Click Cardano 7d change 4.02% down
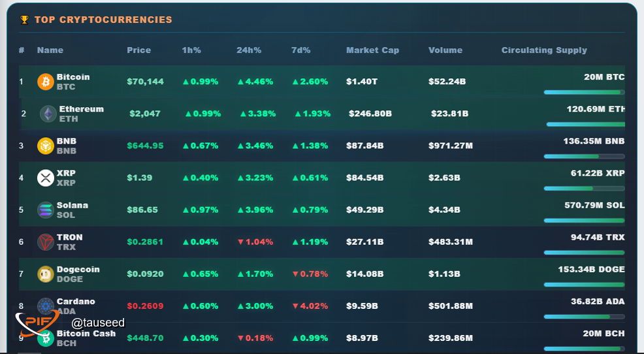Viewport: 644px width, 354px height. click(x=310, y=306)
